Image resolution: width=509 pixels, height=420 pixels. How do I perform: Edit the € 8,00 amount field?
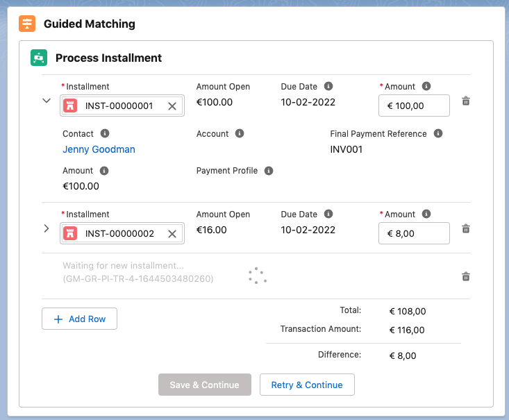[x=414, y=234]
